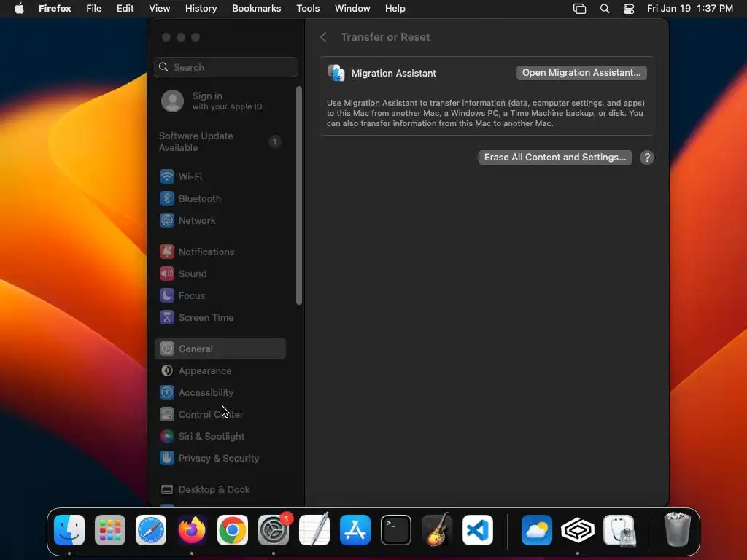
Task: Open the Window menu
Action: tap(352, 9)
